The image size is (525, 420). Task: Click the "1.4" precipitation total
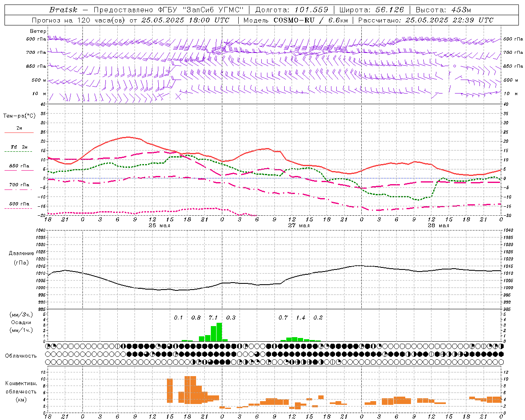301,317
